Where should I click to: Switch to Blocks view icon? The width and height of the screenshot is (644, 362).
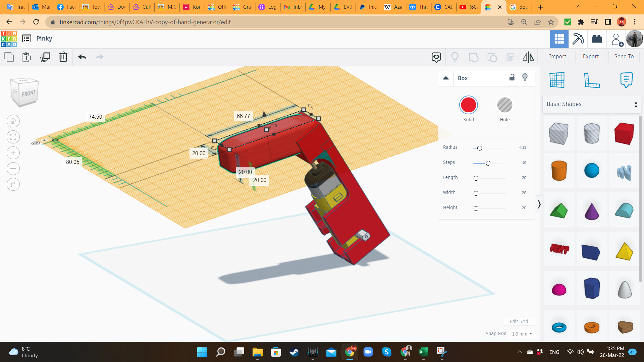pos(578,39)
